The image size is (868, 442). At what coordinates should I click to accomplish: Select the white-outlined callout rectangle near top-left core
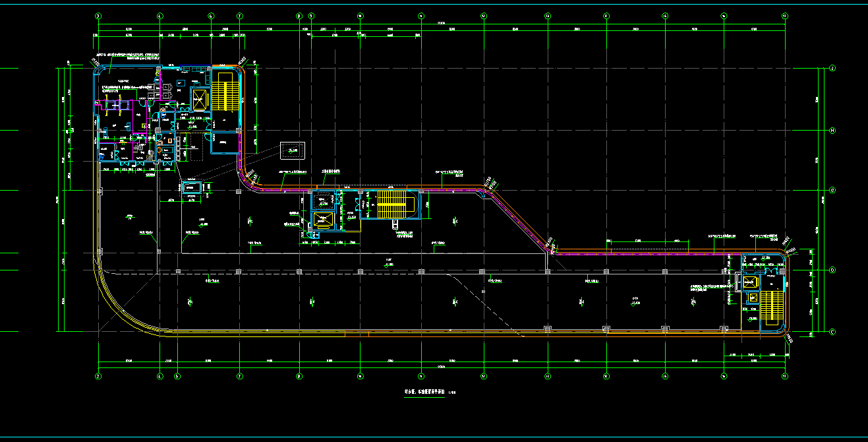point(293,151)
